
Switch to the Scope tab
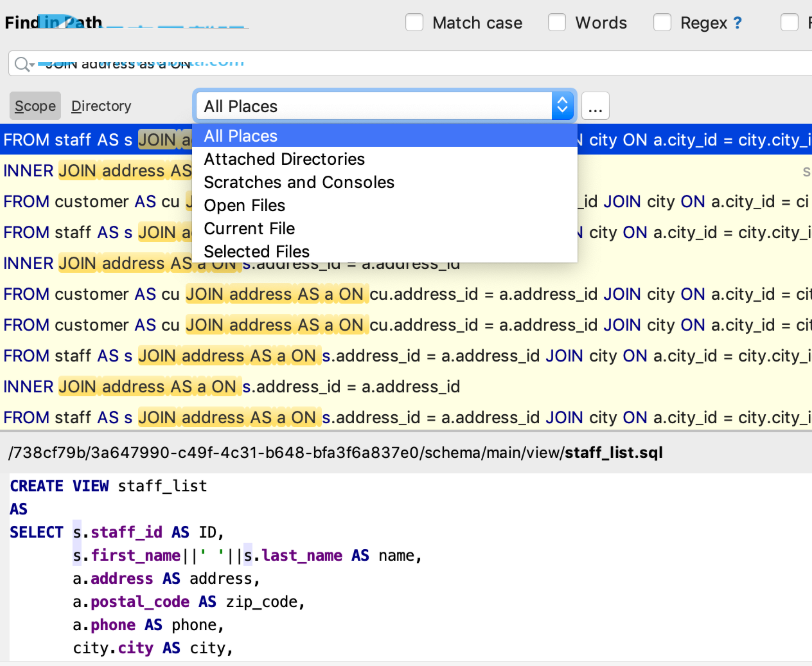35,106
